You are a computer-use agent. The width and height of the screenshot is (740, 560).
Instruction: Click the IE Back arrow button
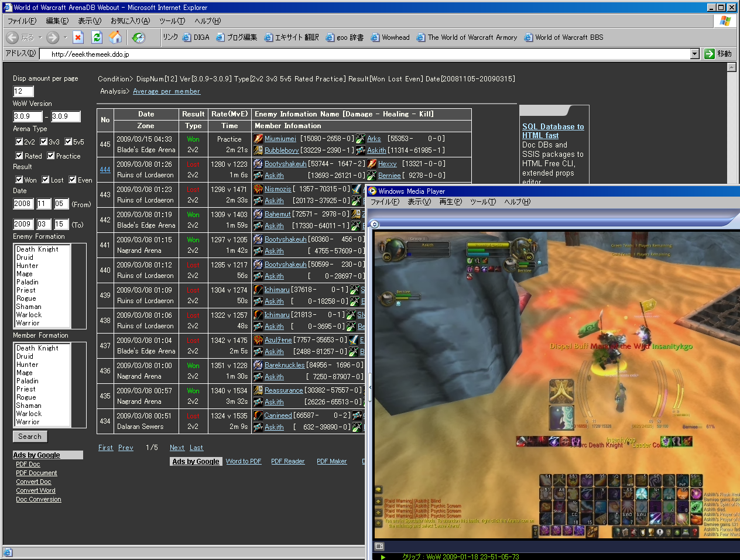12,37
